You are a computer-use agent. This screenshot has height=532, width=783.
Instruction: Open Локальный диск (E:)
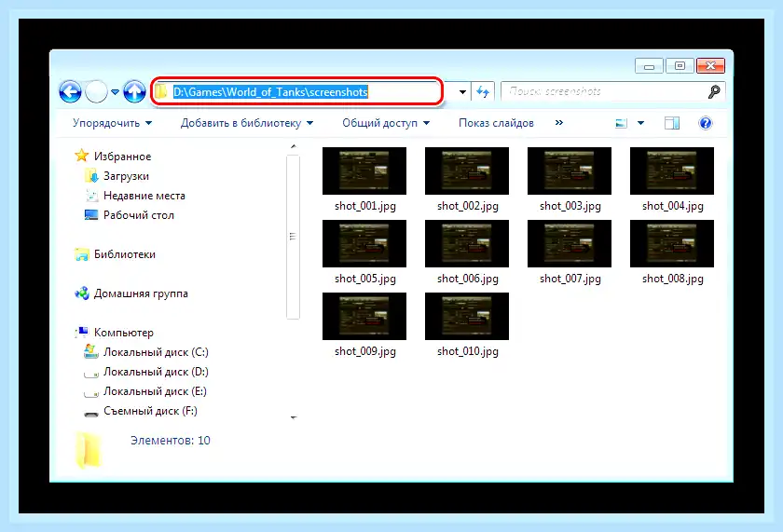pyautogui.click(x=155, y=391)
